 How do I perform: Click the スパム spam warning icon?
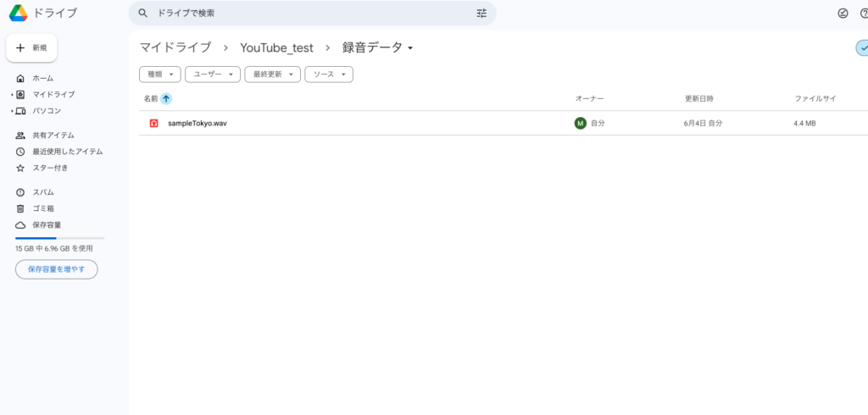coord(20,192)
